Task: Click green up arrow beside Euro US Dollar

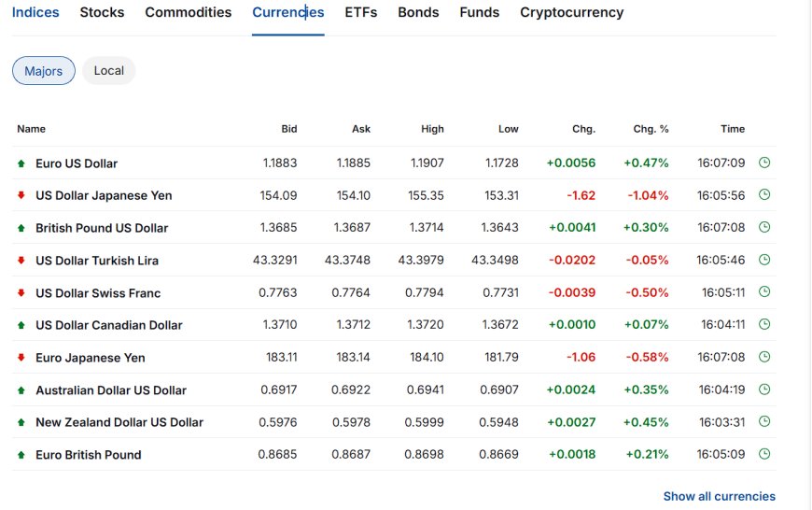Action: click(21, 163)
